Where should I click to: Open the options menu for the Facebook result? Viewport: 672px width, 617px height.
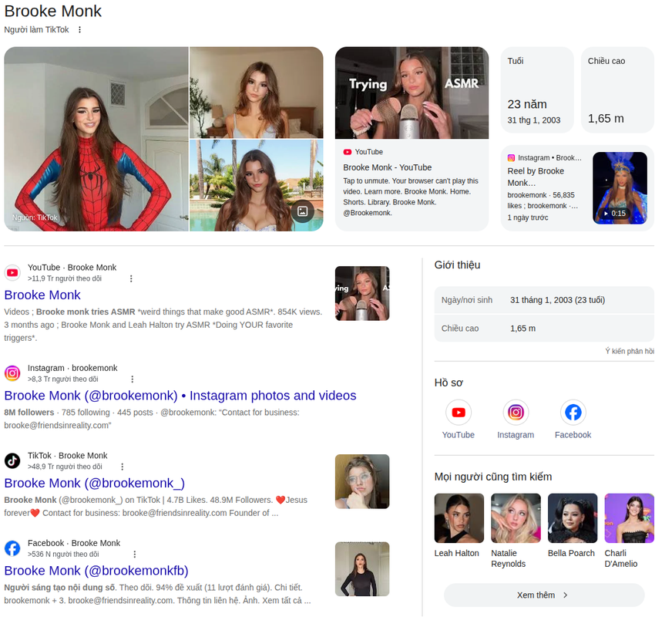(x=135, y=554)
